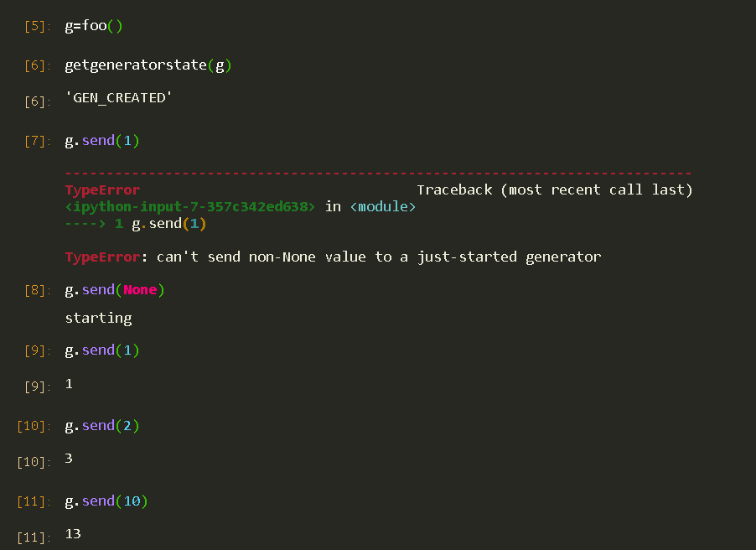This screenshot has width=756, height=550.
Task: Click the g.send(None) input cell
Action: point(115,290)
